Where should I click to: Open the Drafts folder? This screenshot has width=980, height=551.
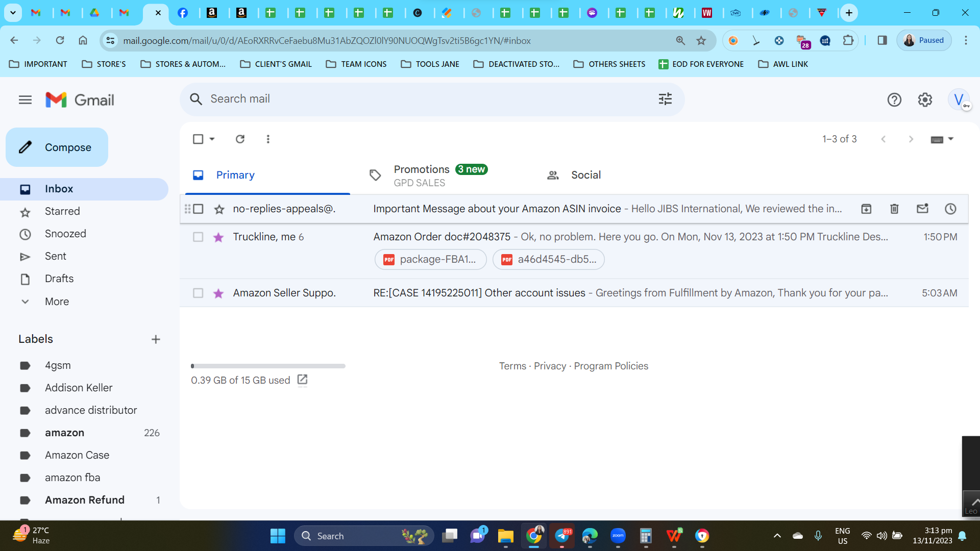coord(59,279)
